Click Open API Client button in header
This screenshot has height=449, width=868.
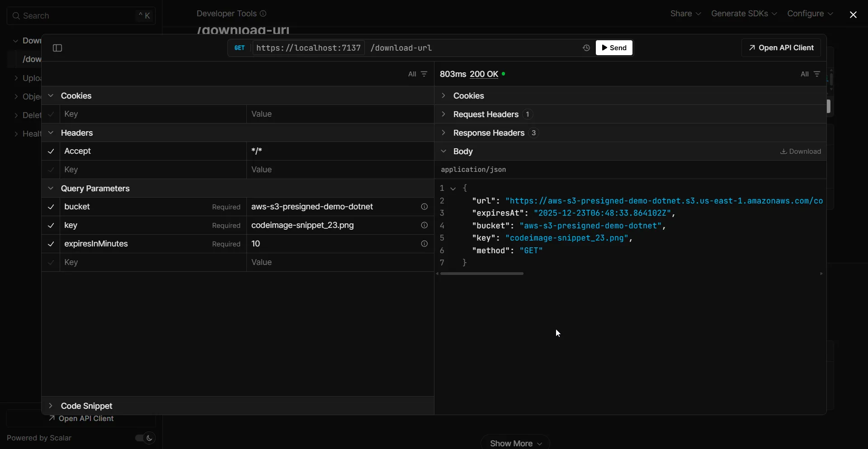point(781,48)
